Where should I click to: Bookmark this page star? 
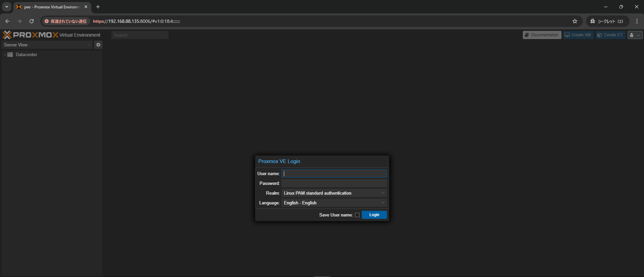pos(575,21)
